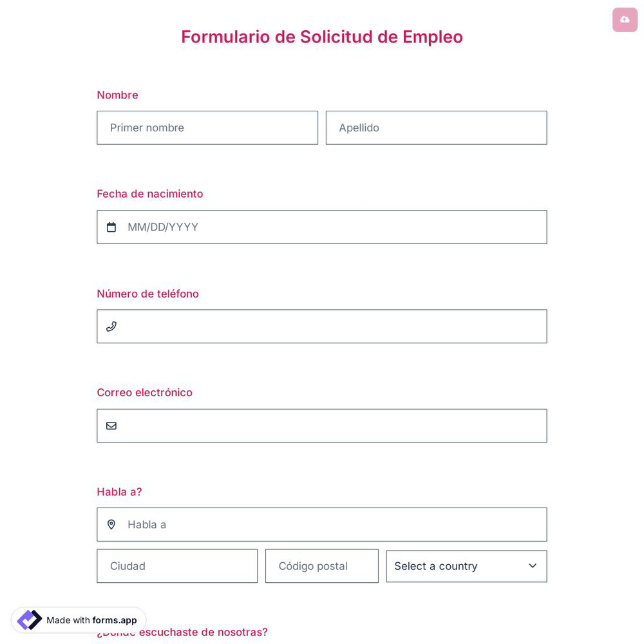The image size is (644, 644).
Task: Click the ¿Dónde escuchaste de nosotras? label
Action: coord(182,632)
